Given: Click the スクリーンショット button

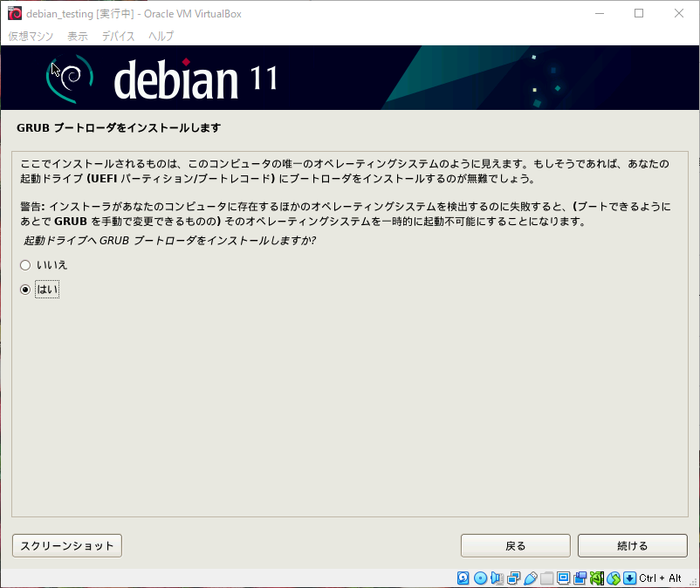Looking at the screenshot, I should coord(67,545).
